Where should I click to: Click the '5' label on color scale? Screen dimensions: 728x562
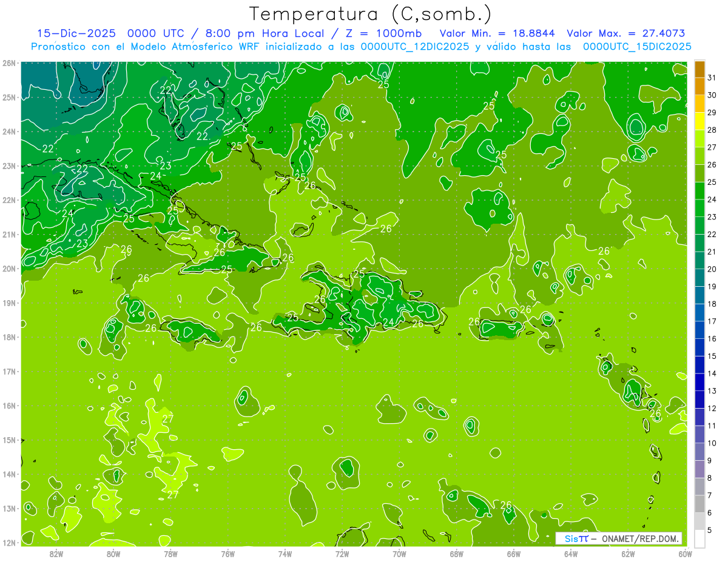click(x=710, y=530)
